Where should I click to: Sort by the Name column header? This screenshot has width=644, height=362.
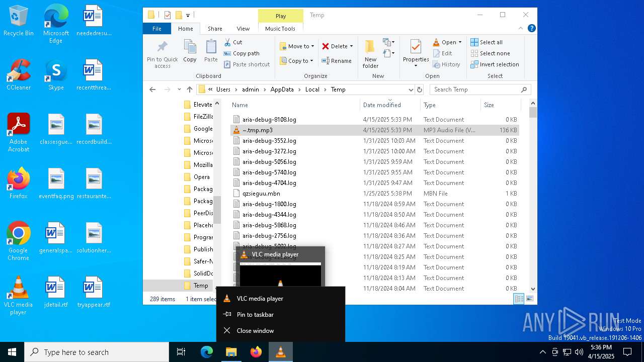[x=295, y=105]
